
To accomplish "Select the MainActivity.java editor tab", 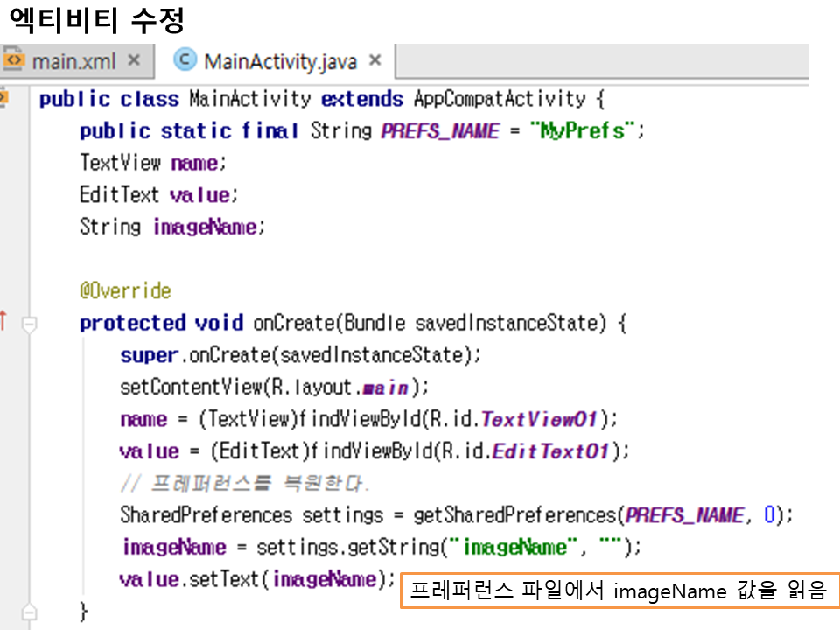I will click(280, 61).
